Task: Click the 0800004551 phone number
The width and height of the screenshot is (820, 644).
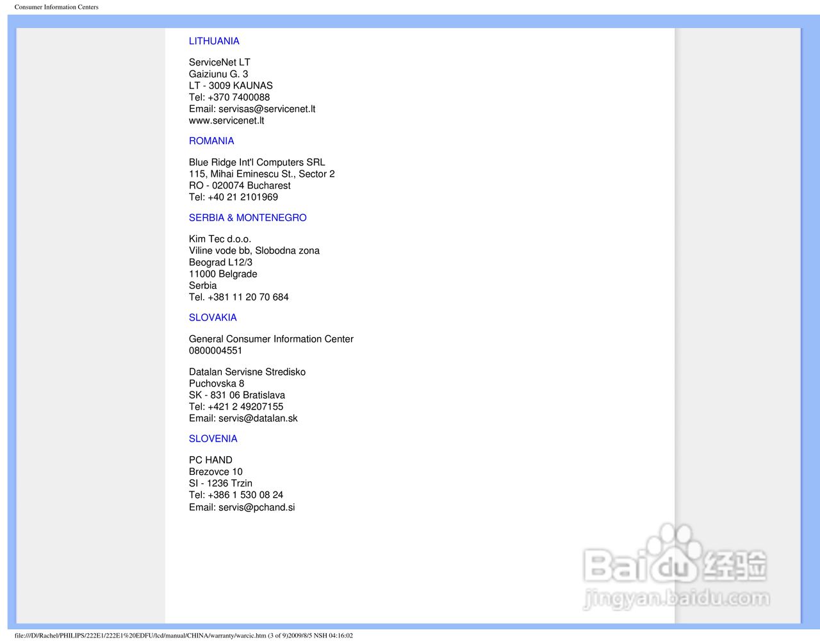Action: [x=215, y=351]
